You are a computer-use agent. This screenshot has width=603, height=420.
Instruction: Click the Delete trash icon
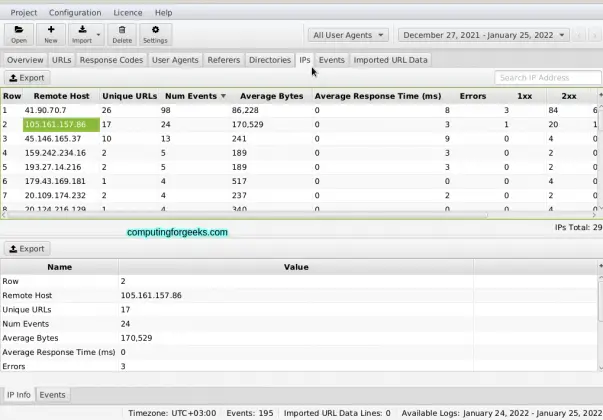pos(121,30)
